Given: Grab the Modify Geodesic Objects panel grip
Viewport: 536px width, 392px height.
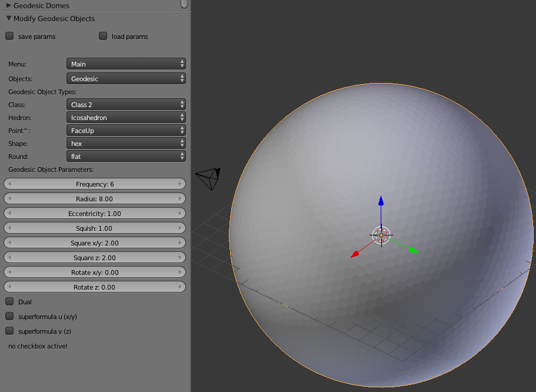Looking at the screenshot, I should (x=181, y=18).
